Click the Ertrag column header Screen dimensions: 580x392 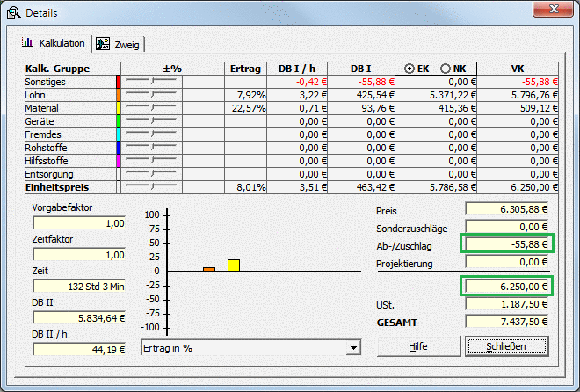(x=245, y=69)
